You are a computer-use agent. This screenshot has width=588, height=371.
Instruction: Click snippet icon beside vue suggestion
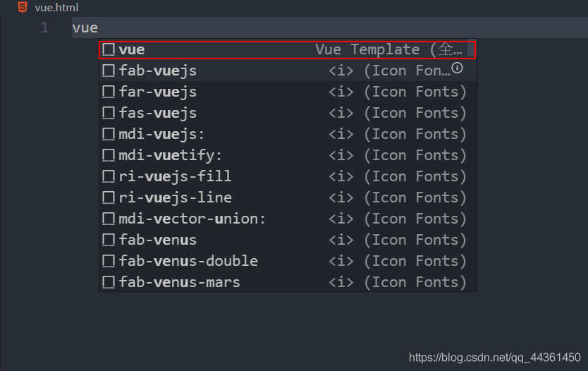[109, 49]
